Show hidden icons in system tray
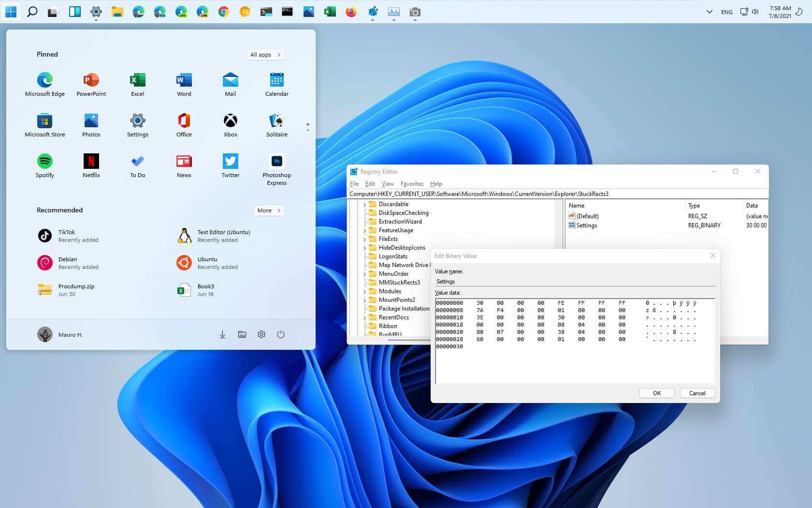Image resolution: width=812 pixels, height=508 pixels. coord(709,12)
